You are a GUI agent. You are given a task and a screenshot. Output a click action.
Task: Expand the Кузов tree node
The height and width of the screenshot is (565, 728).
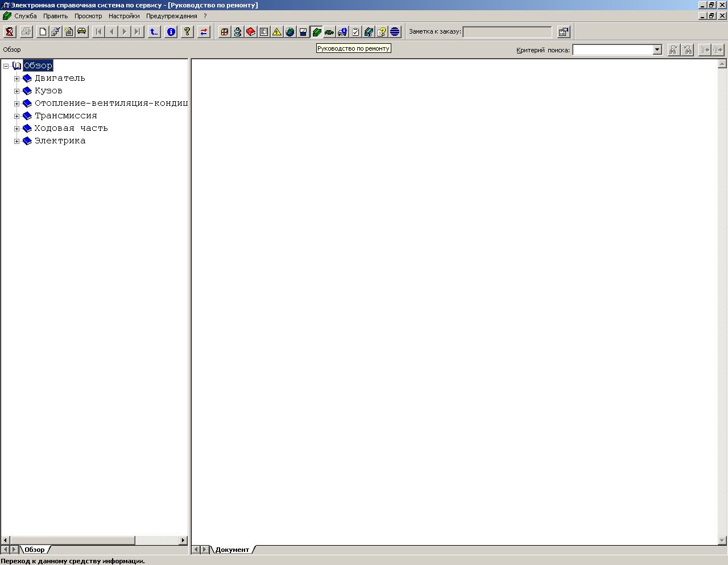click(x=17, y=91)
